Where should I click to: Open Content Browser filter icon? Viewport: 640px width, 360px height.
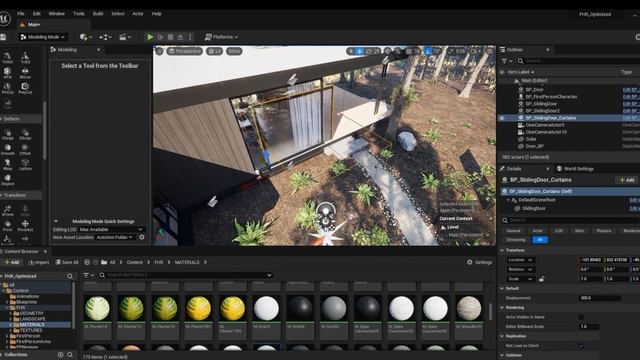88,276
